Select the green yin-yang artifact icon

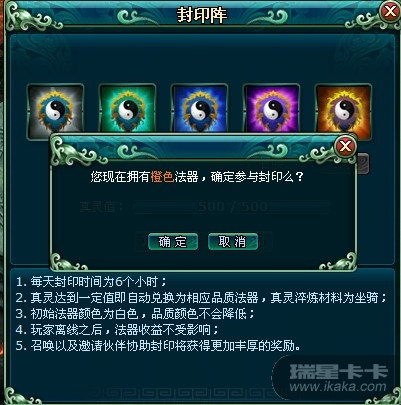127,109
